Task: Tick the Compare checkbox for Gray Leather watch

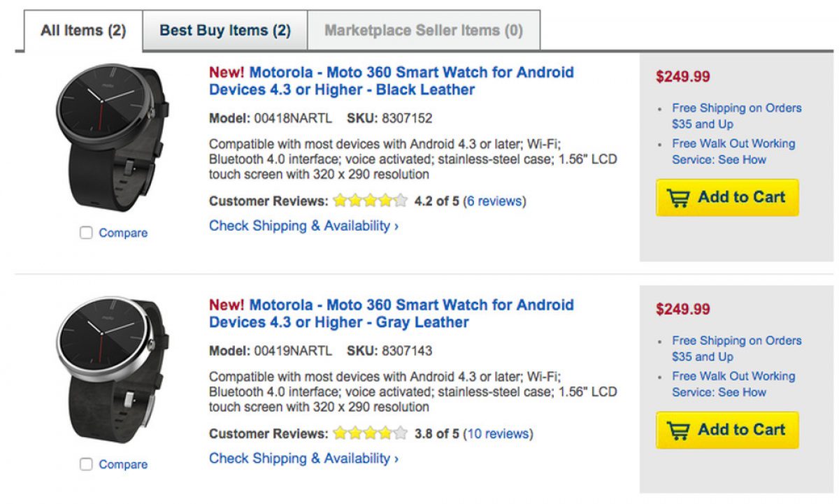Action: pos(86,464)
